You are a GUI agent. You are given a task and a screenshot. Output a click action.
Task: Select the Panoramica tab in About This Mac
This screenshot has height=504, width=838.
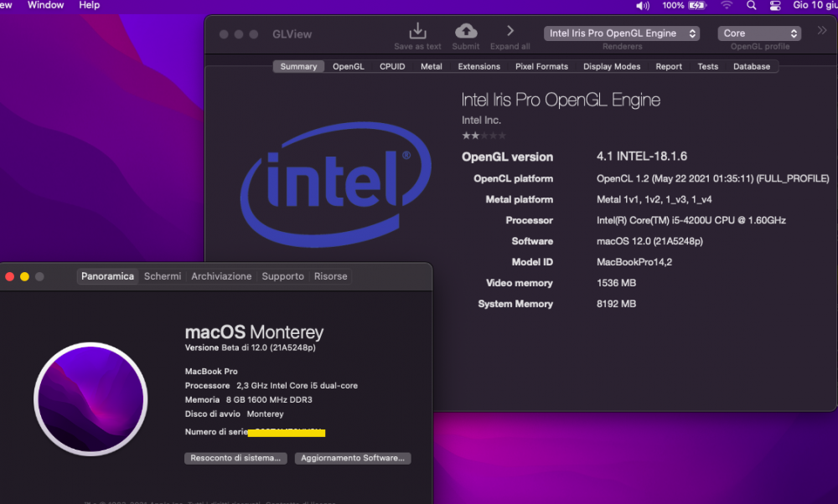[x=107, y=276]
